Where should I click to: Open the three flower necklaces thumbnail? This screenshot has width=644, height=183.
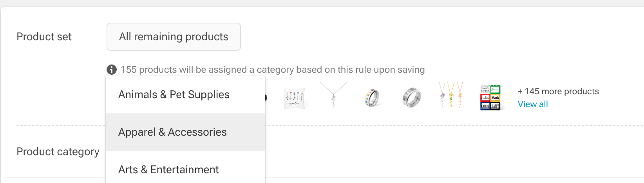(x=451, y=95)
